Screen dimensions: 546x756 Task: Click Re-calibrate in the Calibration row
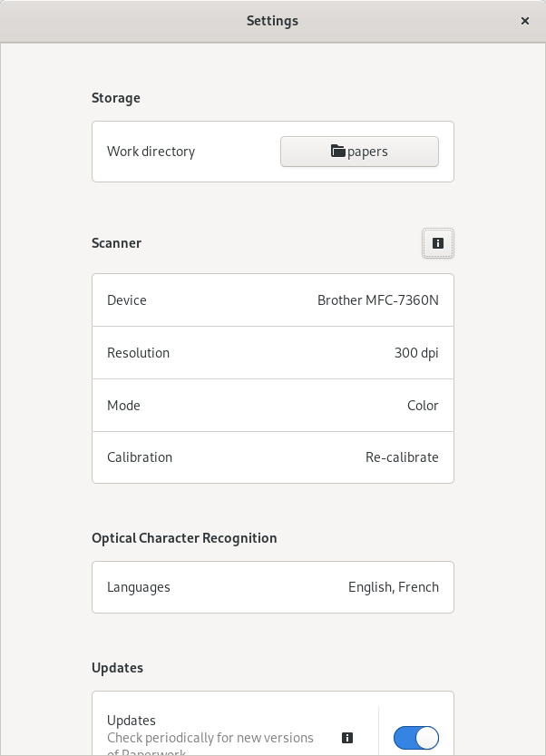[x=402, y=457]
